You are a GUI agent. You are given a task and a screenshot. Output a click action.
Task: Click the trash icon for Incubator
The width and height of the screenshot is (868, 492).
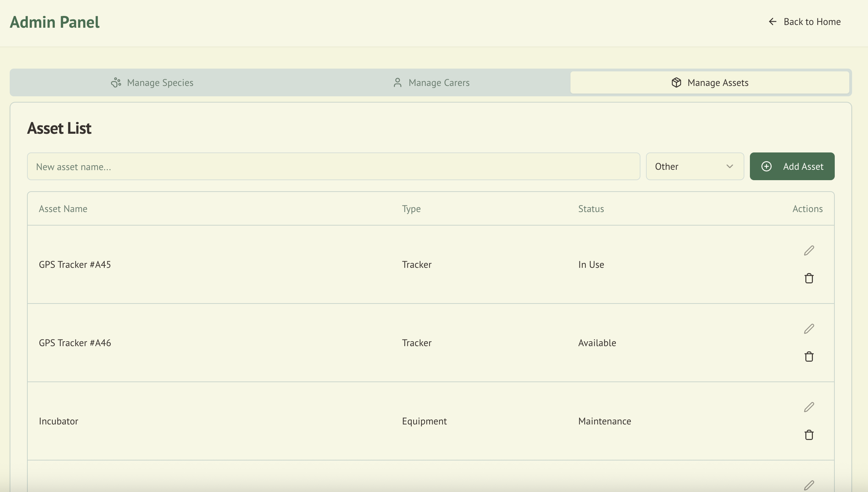tap(809, 435)
